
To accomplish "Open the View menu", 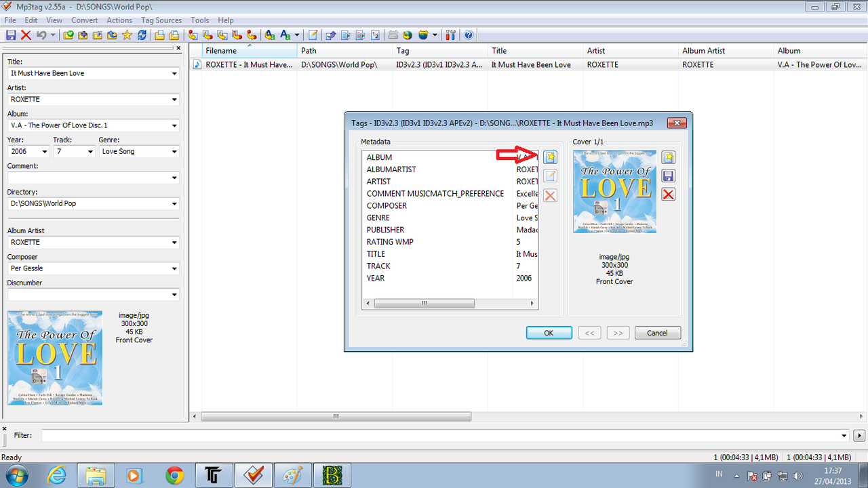I will pos(54,20).
